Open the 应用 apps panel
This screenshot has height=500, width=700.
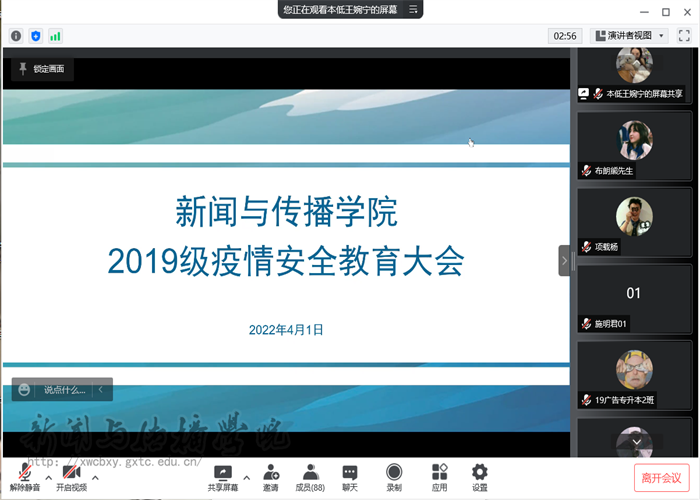(439, 478)
